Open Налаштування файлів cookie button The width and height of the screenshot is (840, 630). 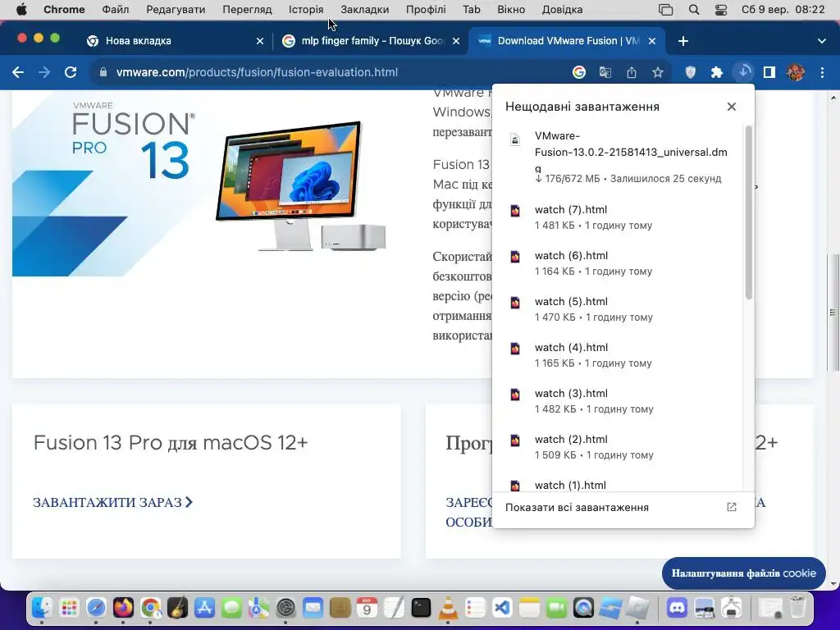coord(743,573)
